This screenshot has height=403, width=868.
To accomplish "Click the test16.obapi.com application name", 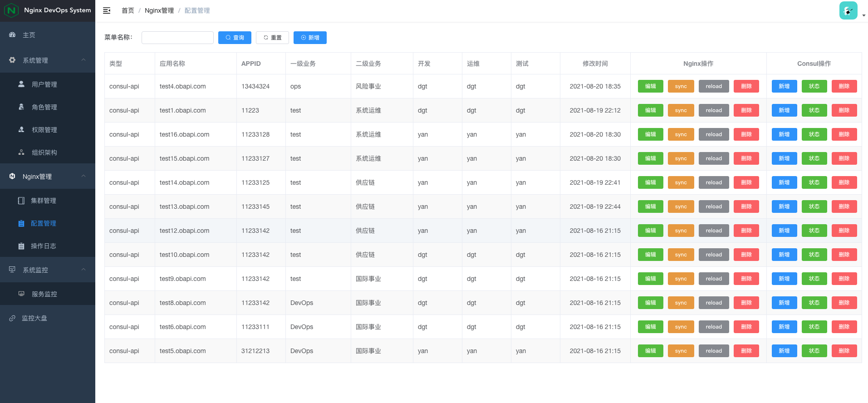I will [x=184, y=134].
